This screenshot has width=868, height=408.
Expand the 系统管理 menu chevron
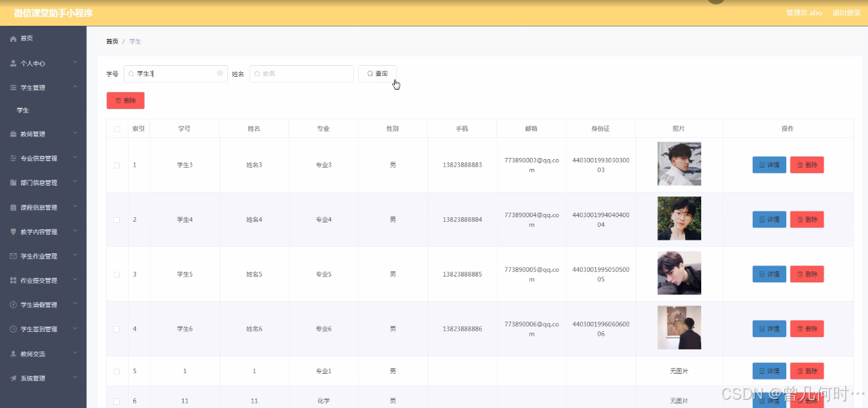click(75, 377)
